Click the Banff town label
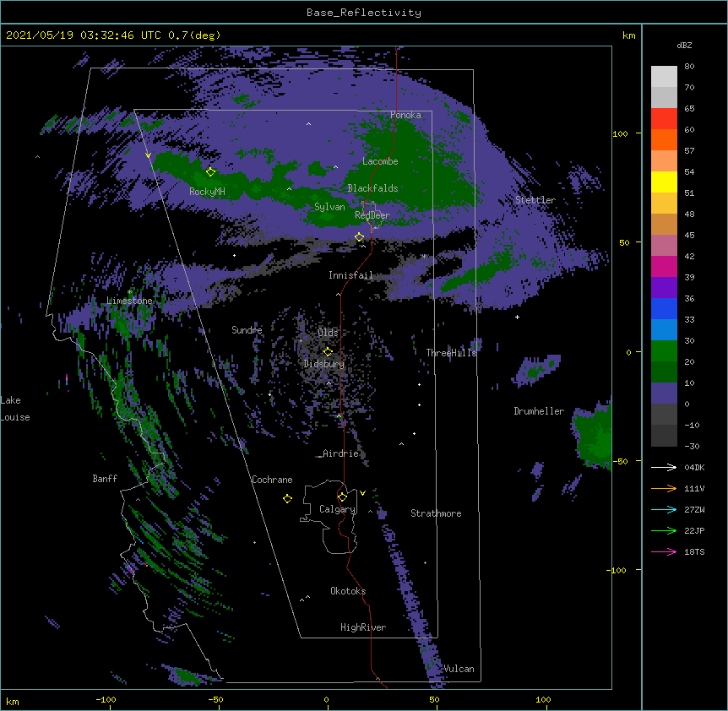This screenshot has width=728, height=711. pos(105,479)
